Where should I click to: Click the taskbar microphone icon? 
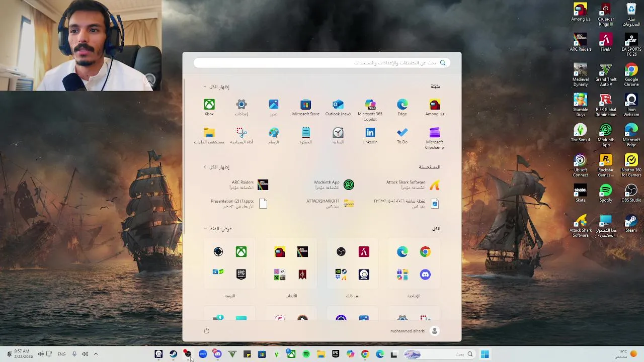point(74,354)
